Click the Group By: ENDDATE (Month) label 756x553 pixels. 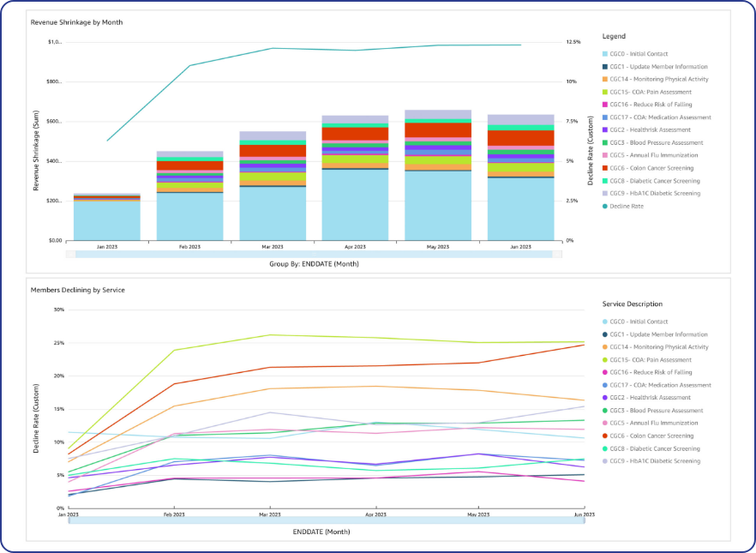[x=314, y=264]
